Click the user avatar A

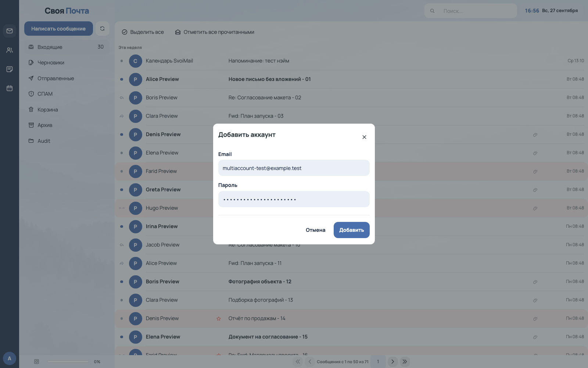tap(10, 358)
